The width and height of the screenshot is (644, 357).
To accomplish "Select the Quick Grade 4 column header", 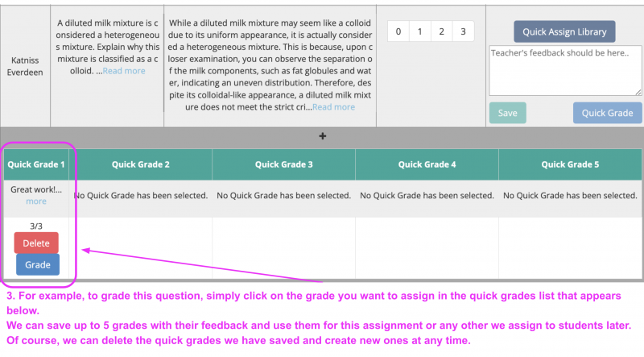I will pyautogui.click(x=427, y=164).
